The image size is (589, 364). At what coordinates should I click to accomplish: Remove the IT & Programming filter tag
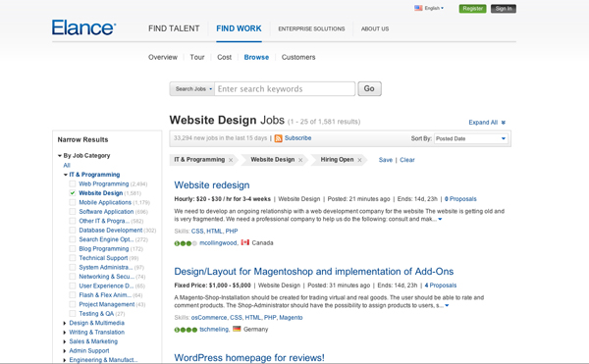click(x=231, y=160)
